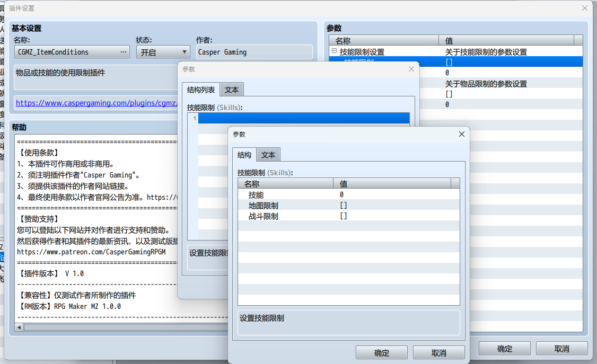This screenshot has height=364, width=597.
Task: Select the highlighted [] value in main 参数 list
Action: pyautogui.click(x=449, y=62)
